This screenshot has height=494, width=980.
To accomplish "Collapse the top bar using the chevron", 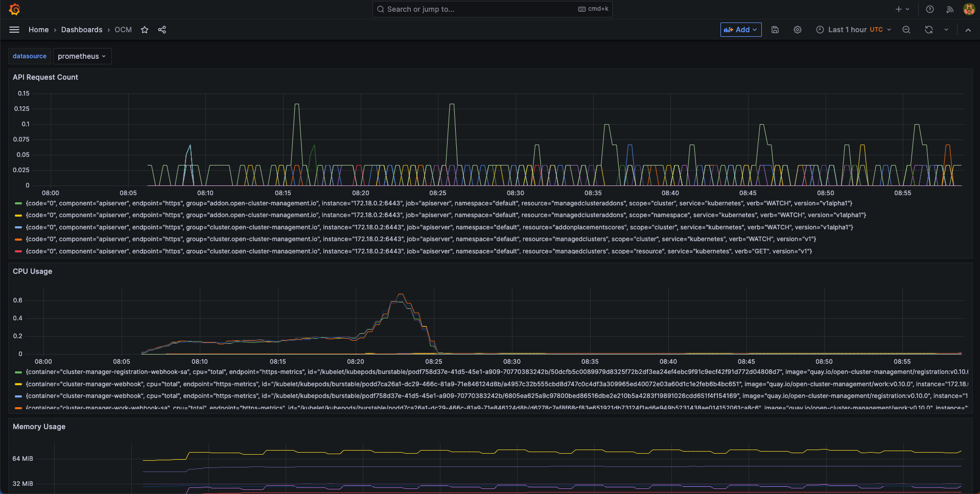I will point(968,30).
